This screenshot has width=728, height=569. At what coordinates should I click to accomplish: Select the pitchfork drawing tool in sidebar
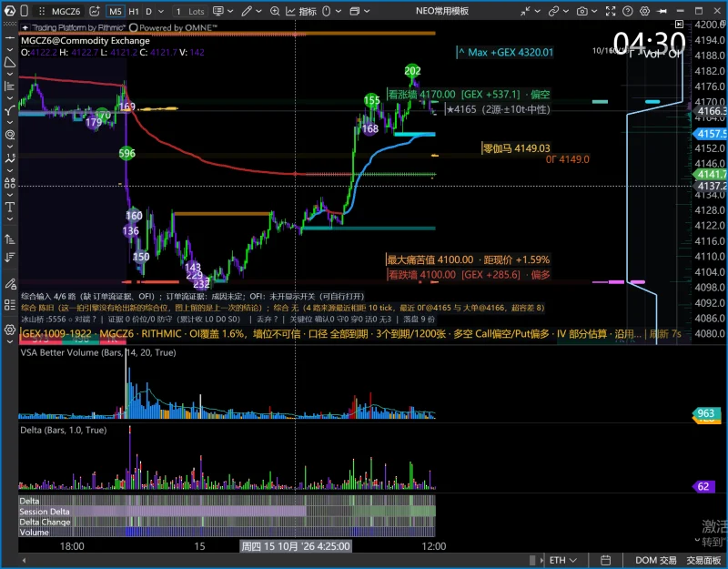click(x=10, y=110)
